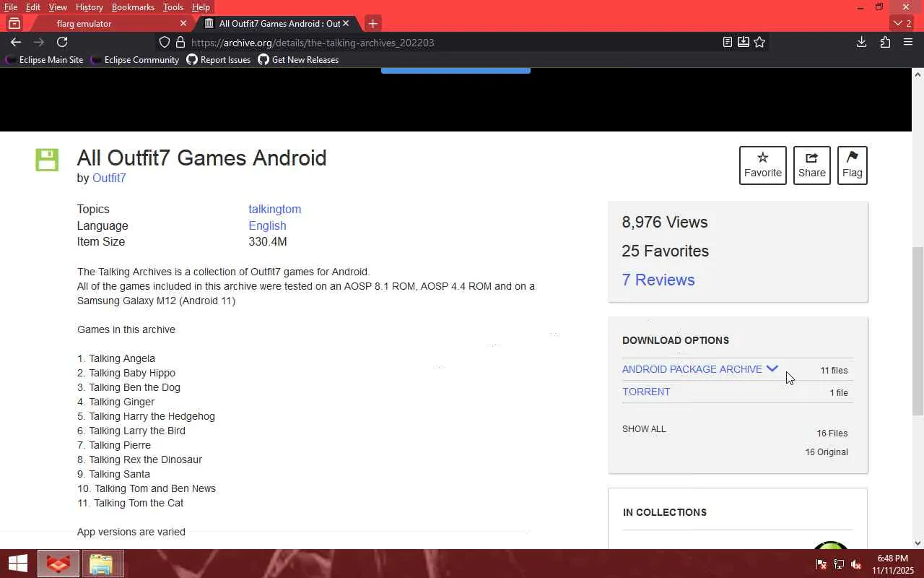Click the red browser icon in the taskbar
This screenshot has height=578, width=924.
[58, 564]
